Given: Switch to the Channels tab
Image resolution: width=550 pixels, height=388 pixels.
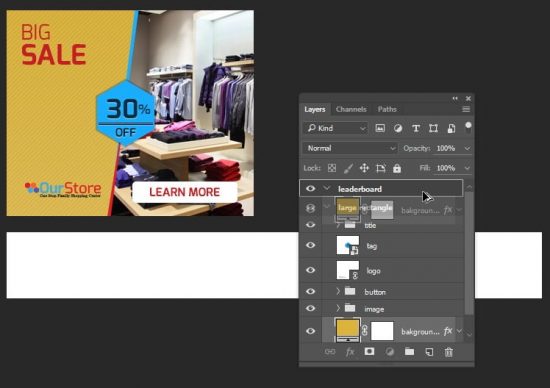Looking at the screenshot, I should coord(351,109).
